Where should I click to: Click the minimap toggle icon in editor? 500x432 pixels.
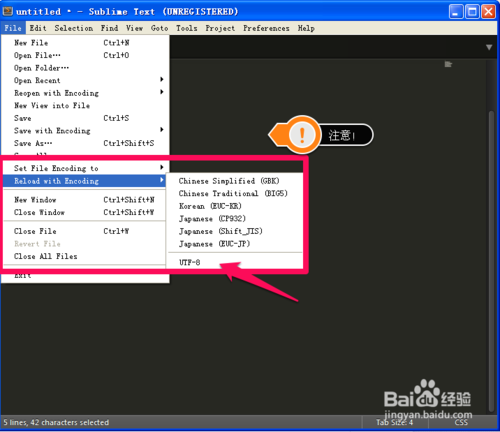point(448,64)
